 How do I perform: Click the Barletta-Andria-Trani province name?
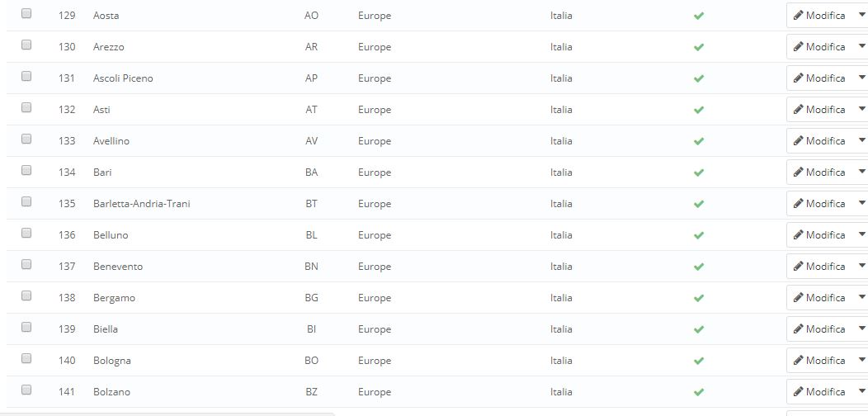click(x=142, y=204)
